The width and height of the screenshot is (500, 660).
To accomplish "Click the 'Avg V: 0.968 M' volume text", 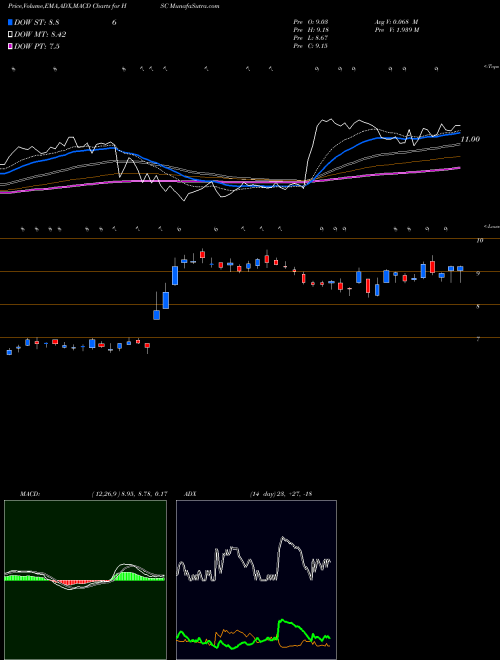I will (x=396, y=22).
